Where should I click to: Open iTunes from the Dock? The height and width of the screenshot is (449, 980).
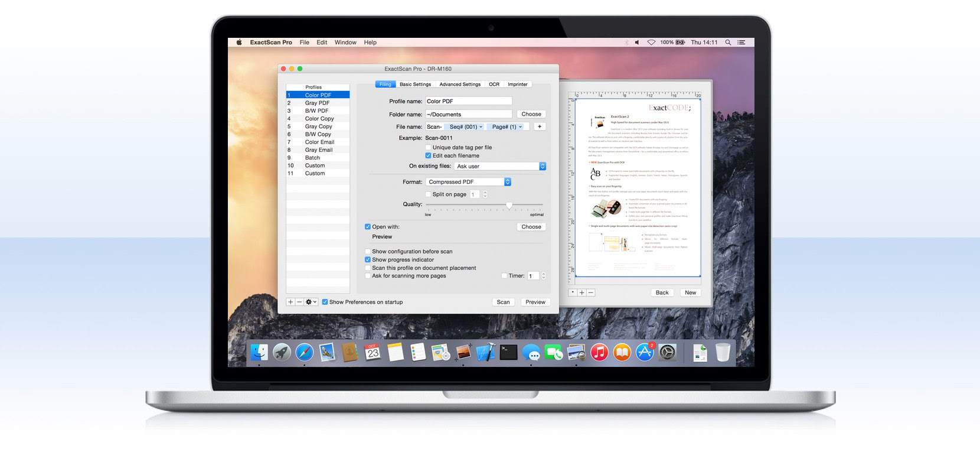coord(599,353)
